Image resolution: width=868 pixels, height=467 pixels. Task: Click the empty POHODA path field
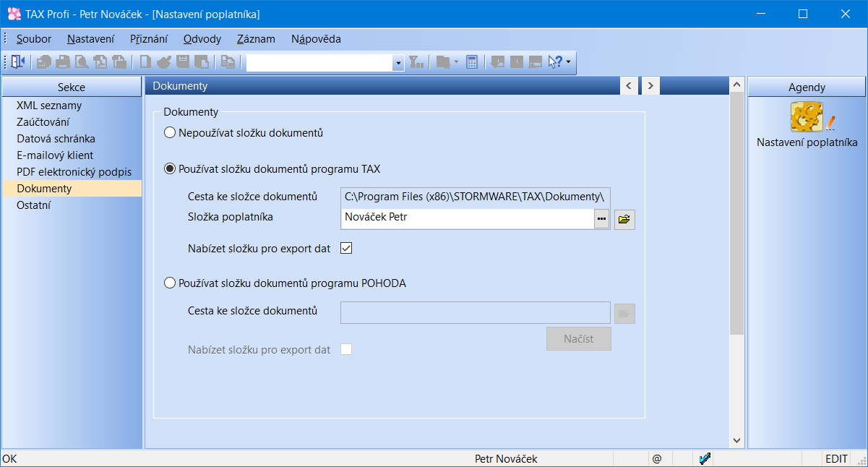coord(476,313)
